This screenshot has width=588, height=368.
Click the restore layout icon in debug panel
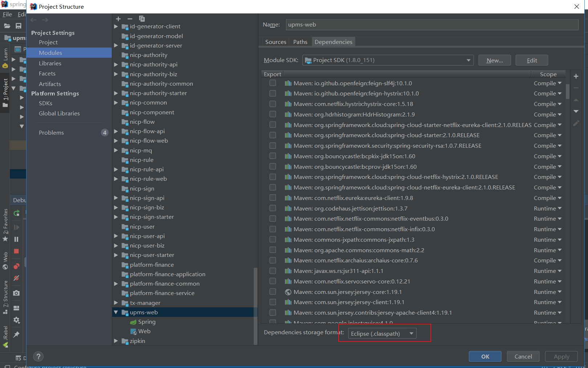[x=16, y=308]
